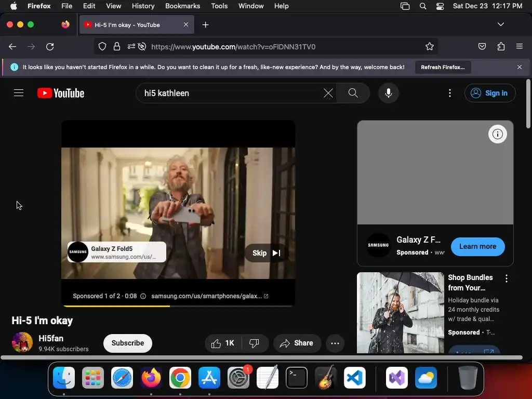Open the YouTube hamburger guide menu
This screenshot has width=532, height=399.
19,93
